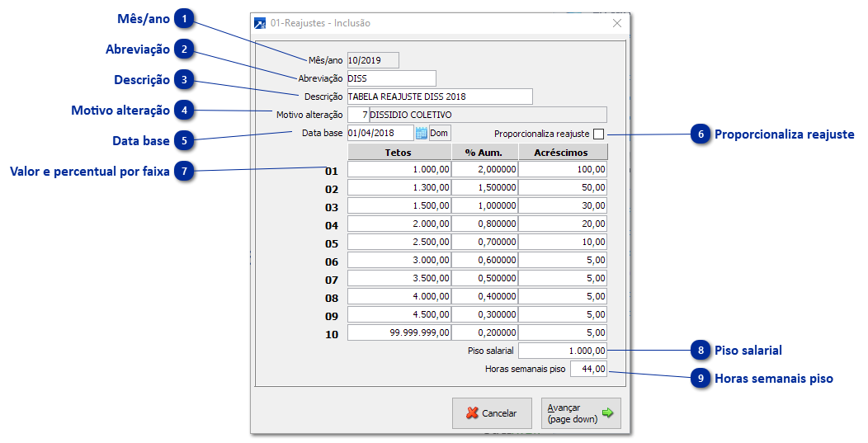
Task: Edit the Horas semanais piso field
Action: click(587, 369)
